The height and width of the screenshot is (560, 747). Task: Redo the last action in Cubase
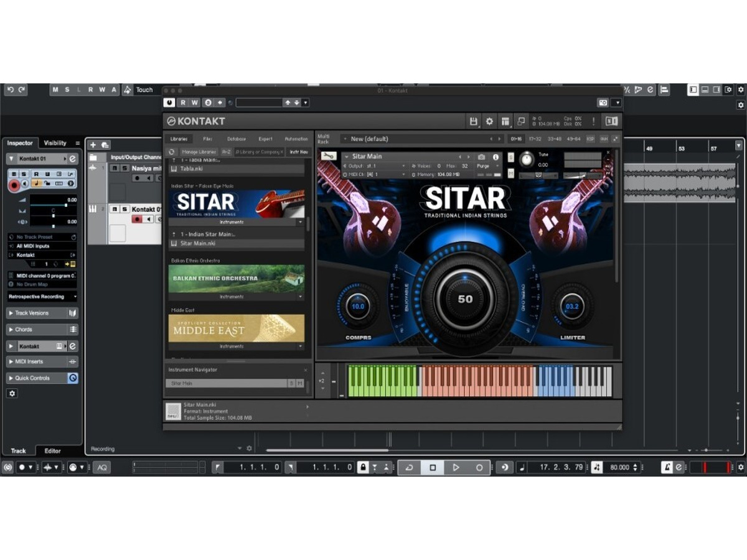[22, 90]
